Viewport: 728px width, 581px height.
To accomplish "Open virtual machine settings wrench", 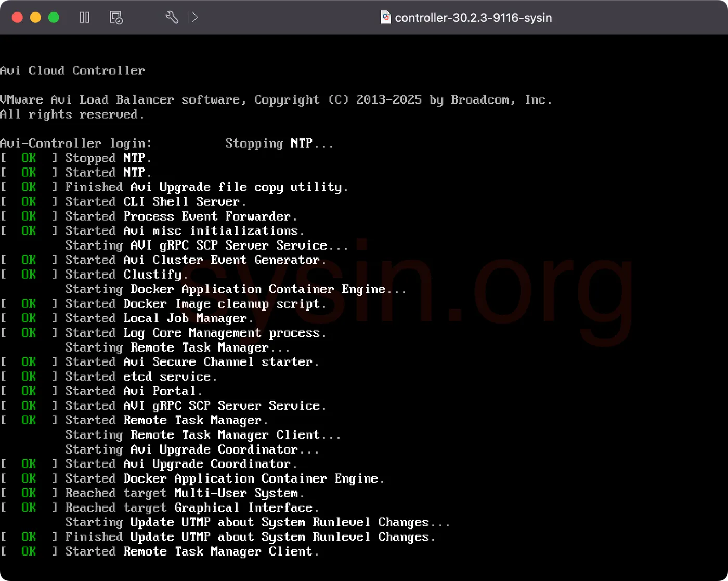I will (x=172, y=18).
